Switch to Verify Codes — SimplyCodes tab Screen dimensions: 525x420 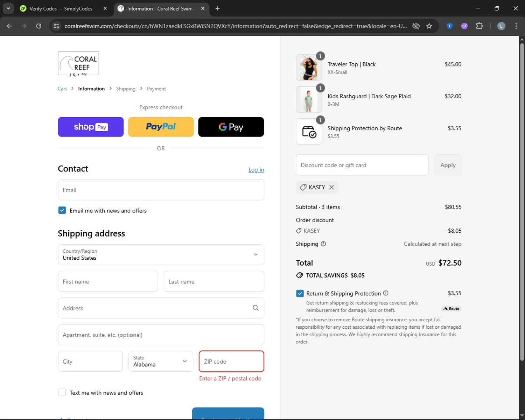tap(61, 8)
